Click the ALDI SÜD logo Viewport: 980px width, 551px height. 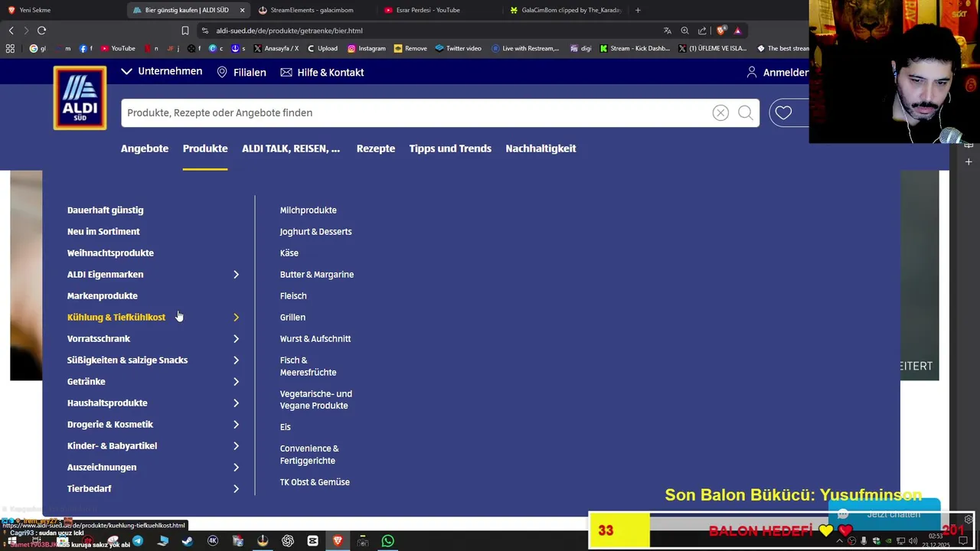pos(80,98)
